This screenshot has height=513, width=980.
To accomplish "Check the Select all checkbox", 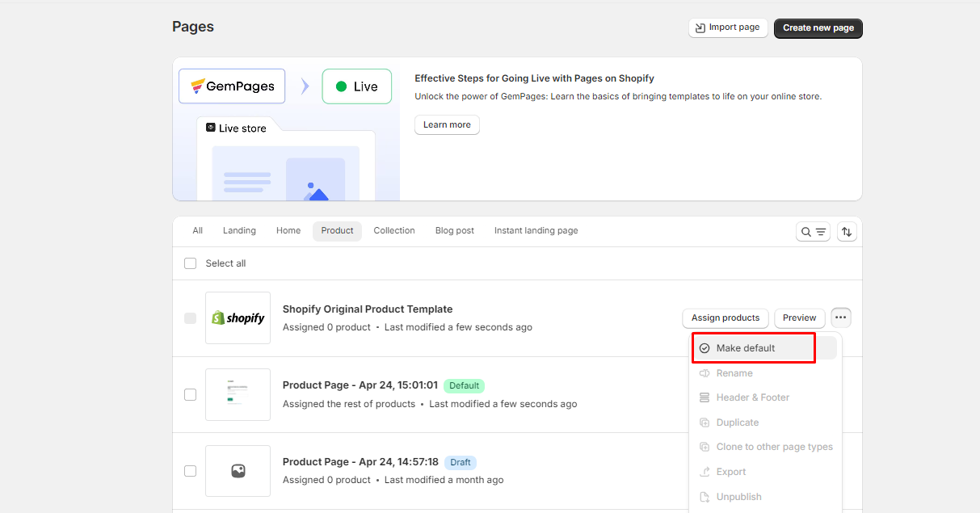I will (190, 263).
